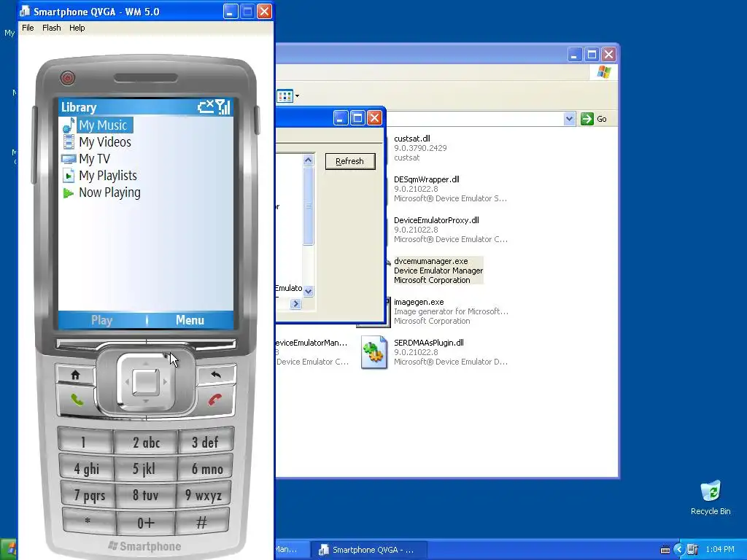Open the Explorer address bar dropdown

pos(569,119)
